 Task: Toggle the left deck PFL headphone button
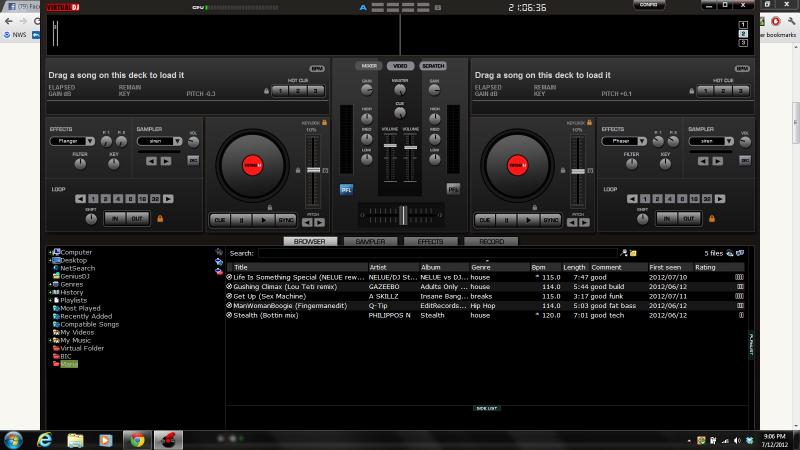pos(346,188)
